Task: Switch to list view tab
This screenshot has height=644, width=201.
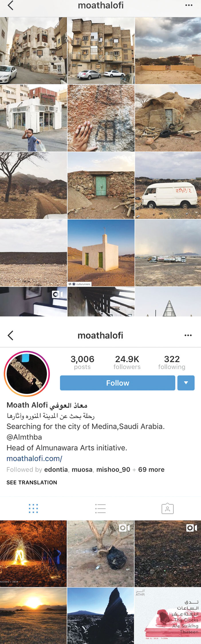Action: pos(100,509)
